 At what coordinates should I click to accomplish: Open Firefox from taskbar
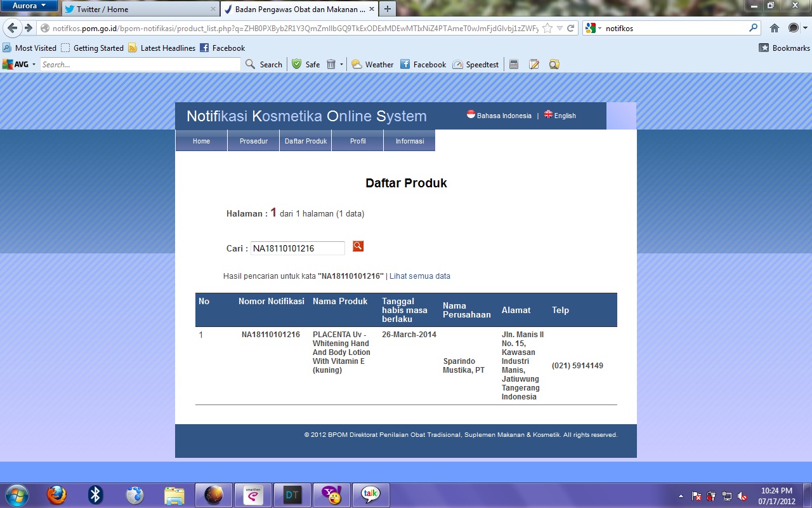tap(57, 495)
